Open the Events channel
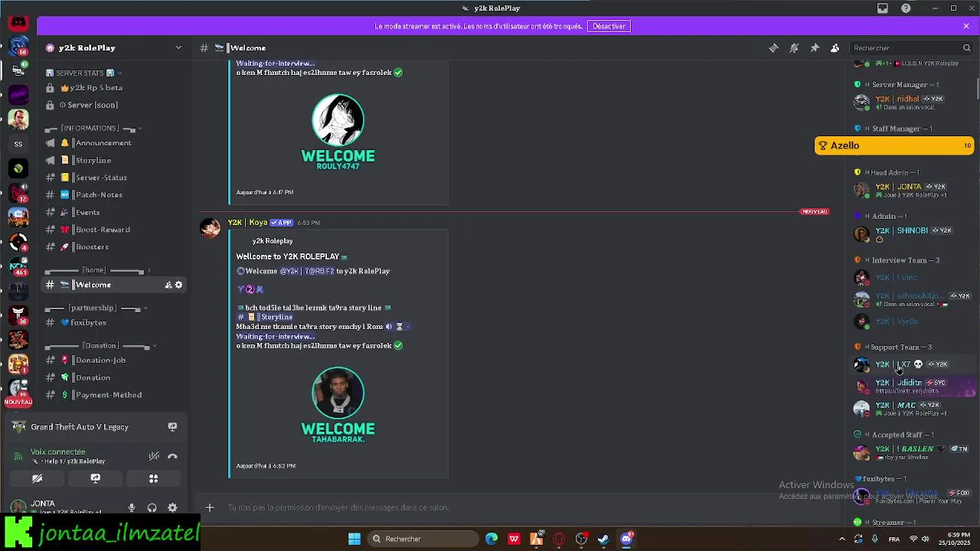The width and height of the screenshot is (980, 551). point(115,213)
